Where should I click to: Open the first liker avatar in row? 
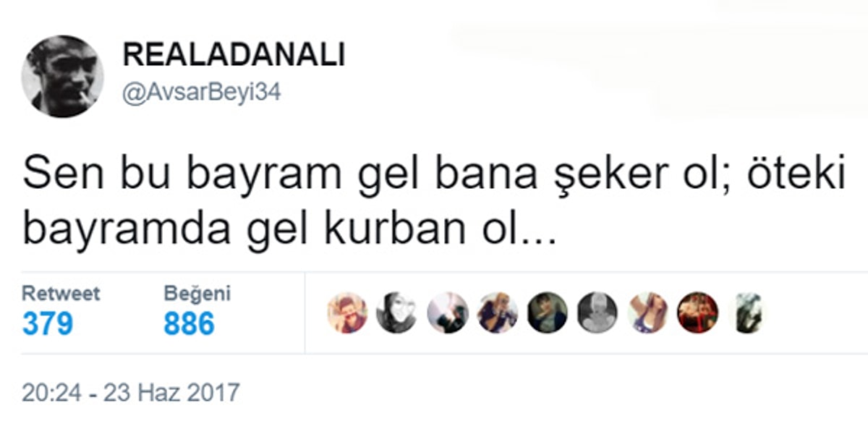click(x=348, y=312)
